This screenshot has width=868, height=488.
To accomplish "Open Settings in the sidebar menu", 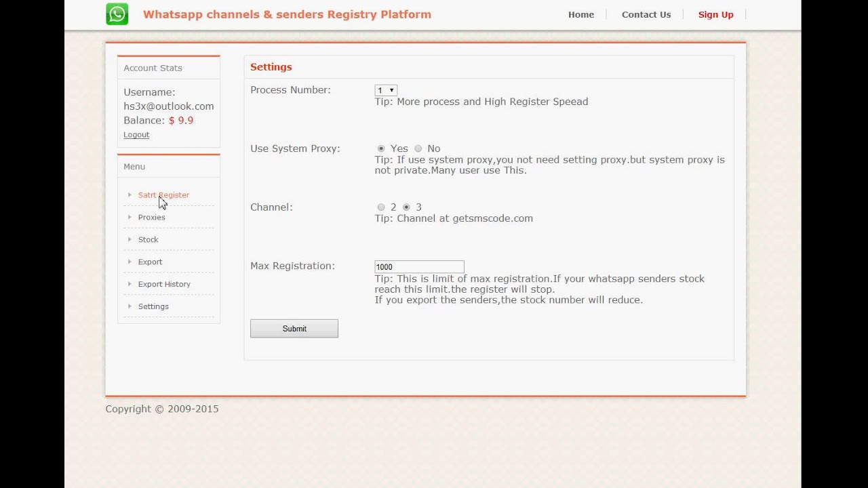I will [153, 307].
